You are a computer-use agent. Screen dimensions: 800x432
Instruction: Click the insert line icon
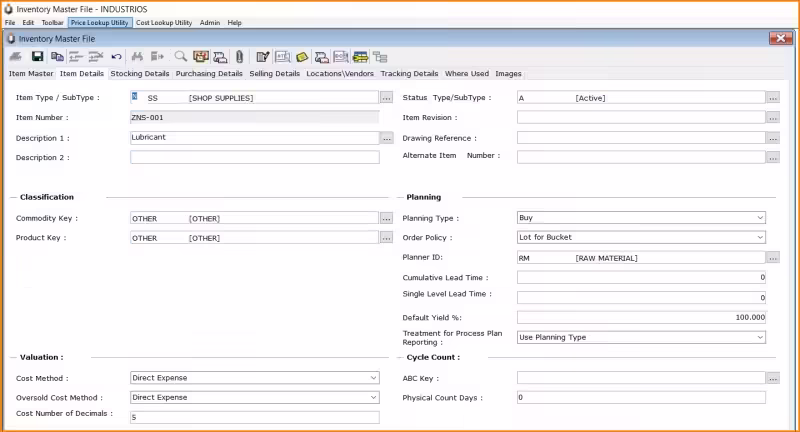[76, 57]
